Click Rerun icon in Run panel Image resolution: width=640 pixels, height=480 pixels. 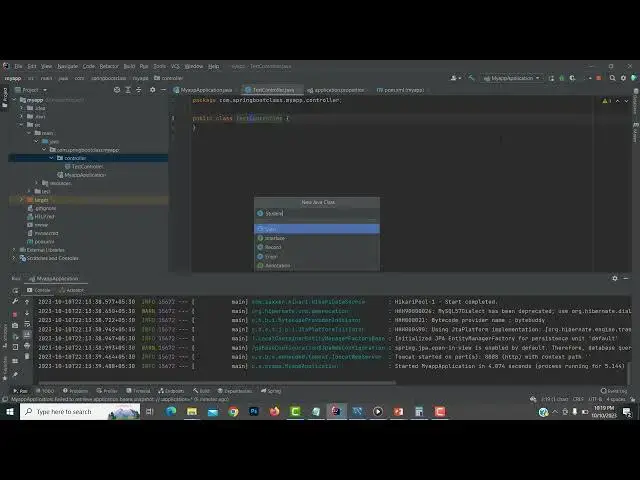(x=15, y=290)
